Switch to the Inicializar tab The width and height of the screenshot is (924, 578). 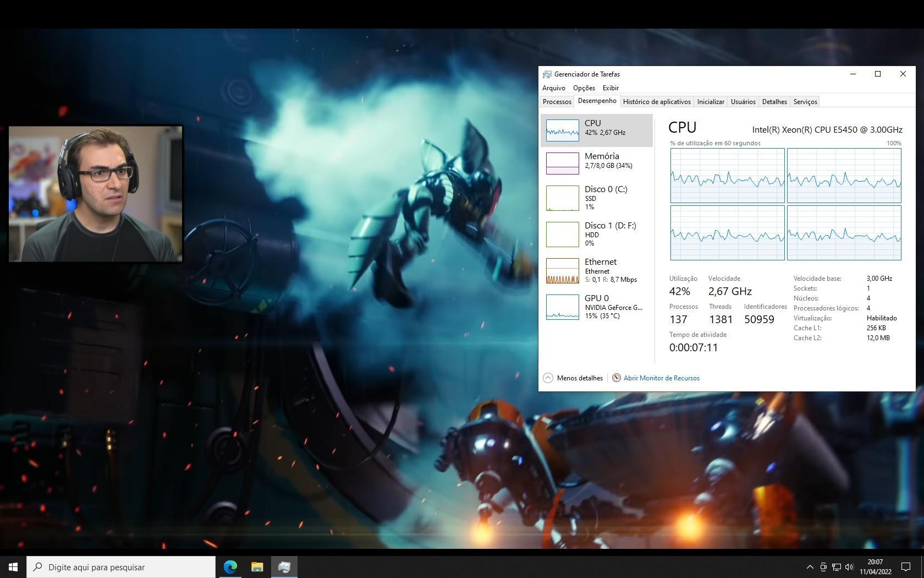coord(711,102)
